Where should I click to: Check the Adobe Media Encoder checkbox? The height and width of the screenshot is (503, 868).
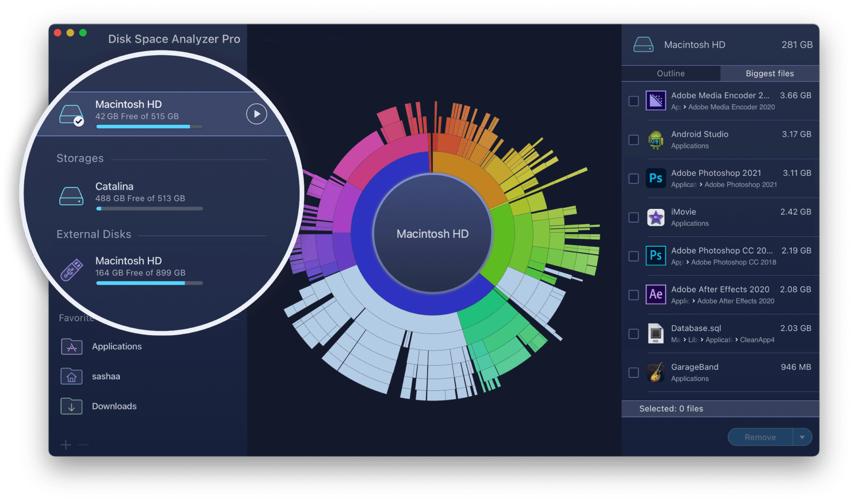(633, 101)
